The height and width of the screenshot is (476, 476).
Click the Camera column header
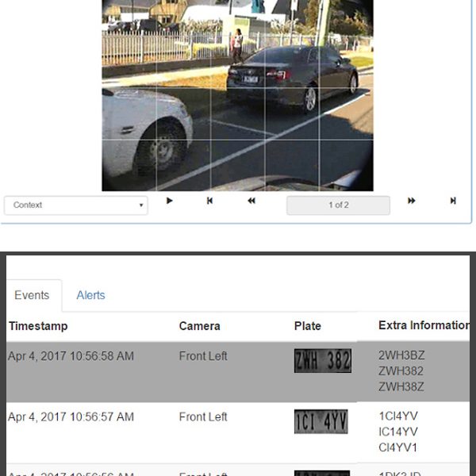(199, 326)
